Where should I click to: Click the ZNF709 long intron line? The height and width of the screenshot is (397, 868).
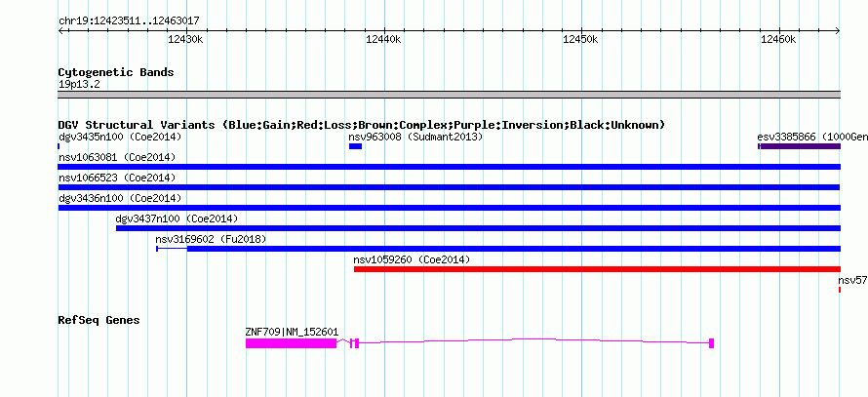pyautogui.click(x=534, y=340)
